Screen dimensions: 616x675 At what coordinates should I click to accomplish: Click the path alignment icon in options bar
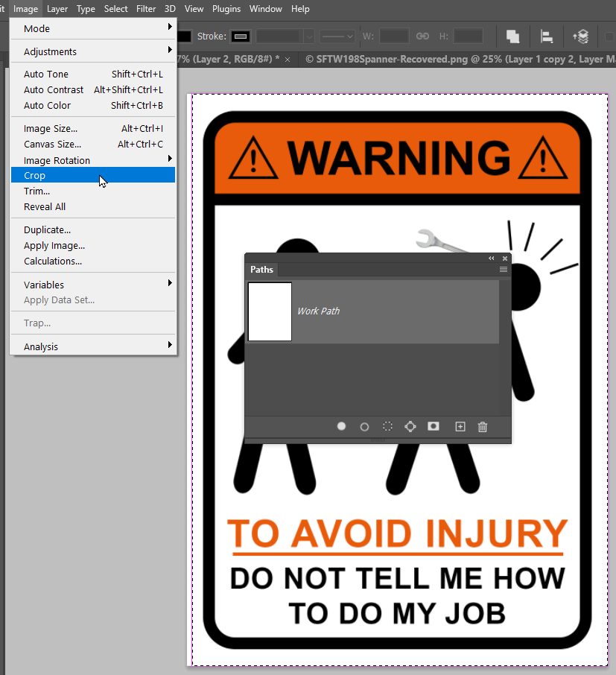546,36
